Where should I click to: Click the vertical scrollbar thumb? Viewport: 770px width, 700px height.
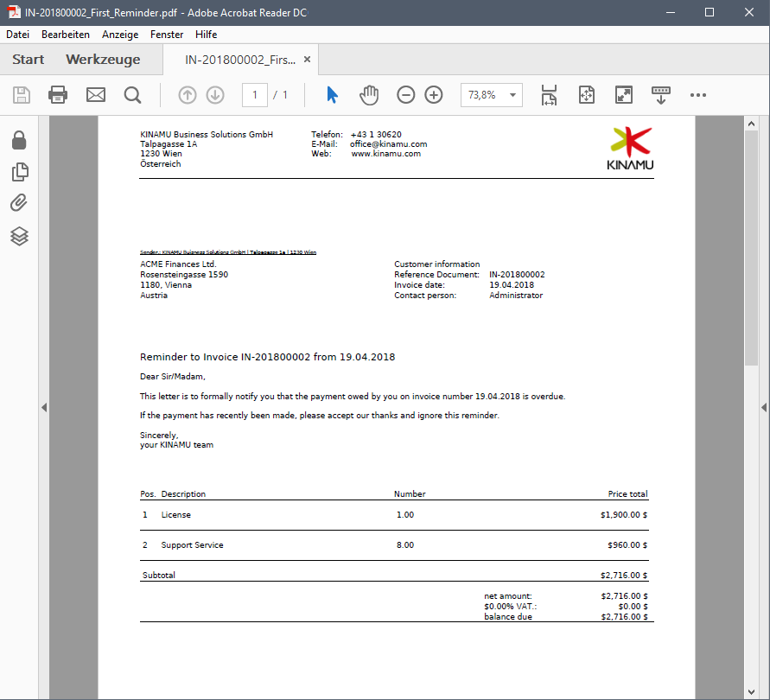[751, 247]
